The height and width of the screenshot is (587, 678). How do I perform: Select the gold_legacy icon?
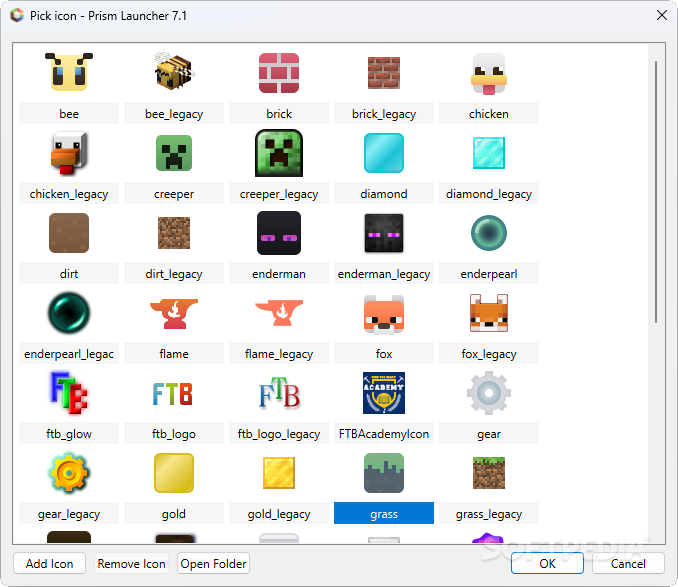click(279, 473)
